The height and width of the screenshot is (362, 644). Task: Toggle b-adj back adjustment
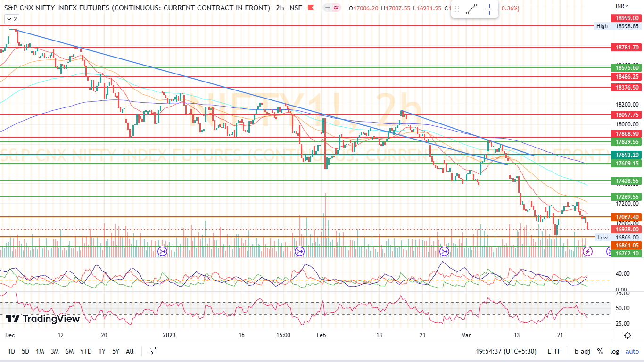point(582,351)
